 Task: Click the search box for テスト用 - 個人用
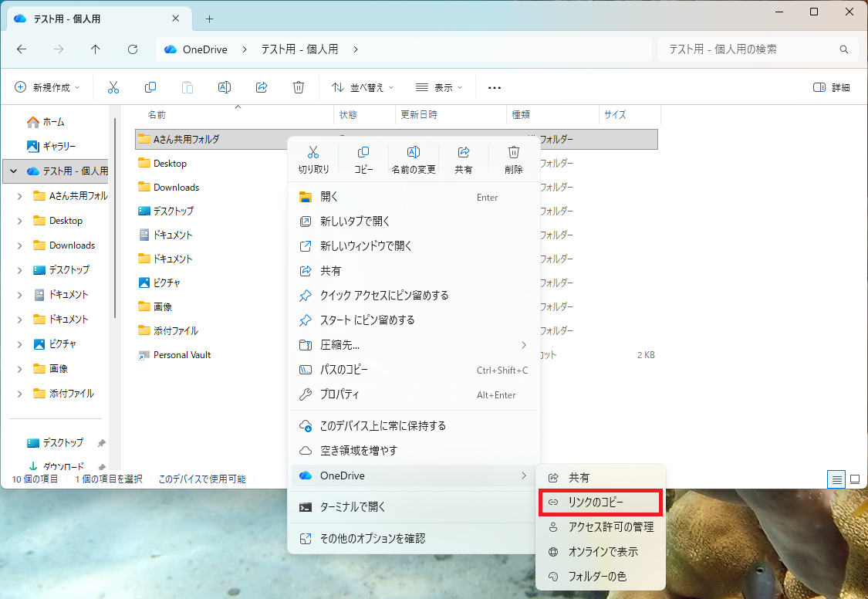tap(748, 49)
